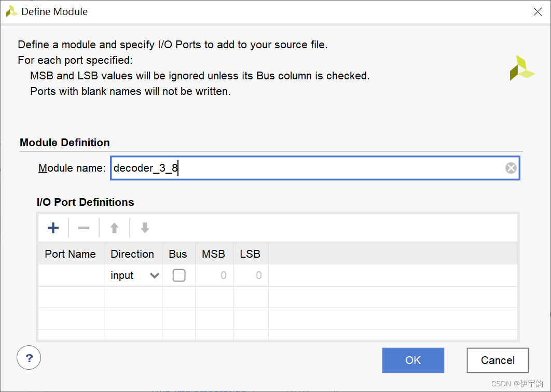Click the Vivado logo in title bar
Image resolution: width=551 pixels, height=392 pixels.
(x=11, y=11)
